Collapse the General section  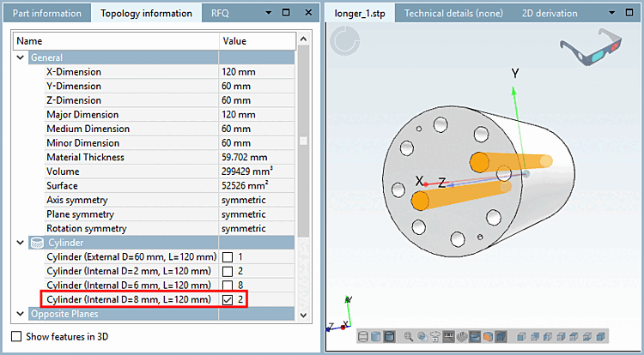pos(20,57)
